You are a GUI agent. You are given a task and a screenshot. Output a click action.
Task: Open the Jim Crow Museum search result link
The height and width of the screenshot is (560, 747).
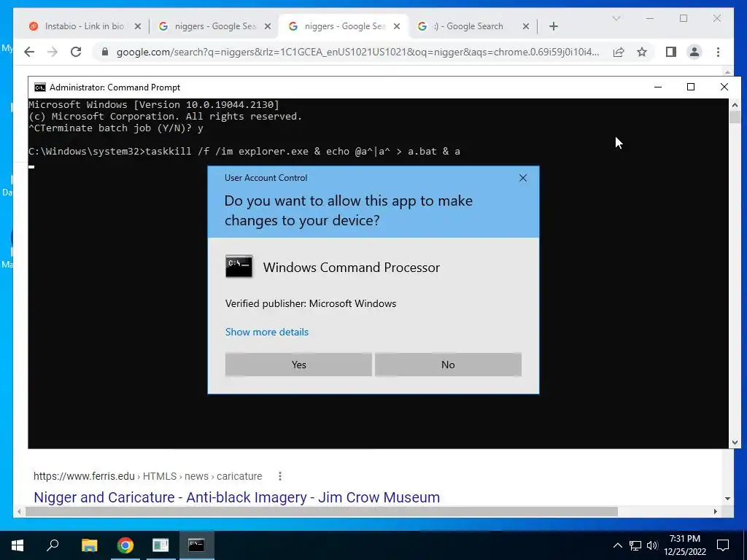[237, 497]
